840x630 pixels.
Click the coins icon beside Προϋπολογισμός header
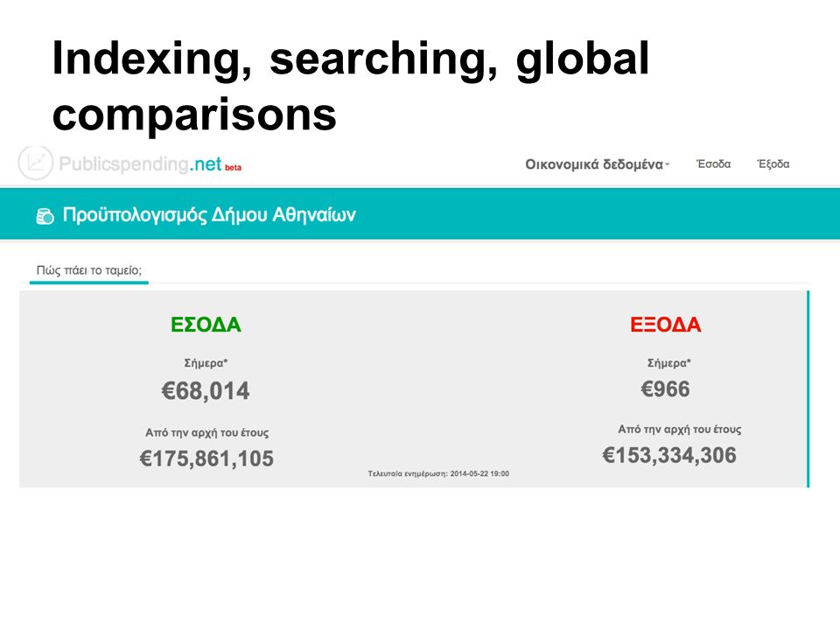pyautogui.click(x=45, y=216)
